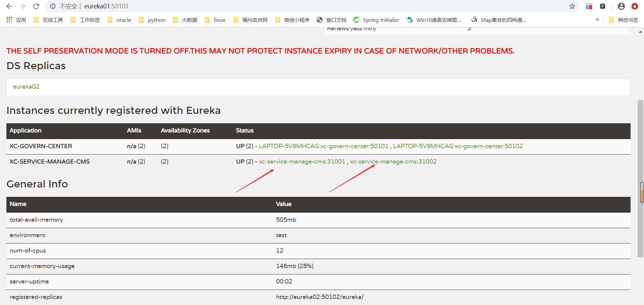Click the scrollbar up arrow
This screenshot has height=305, width=644.
point(640,32)
